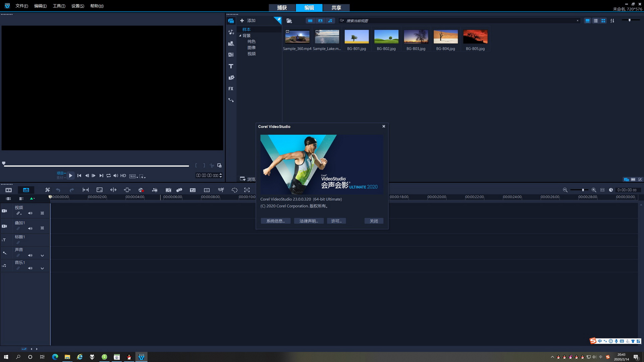Open the 文件(F) menu

[22, 6]
